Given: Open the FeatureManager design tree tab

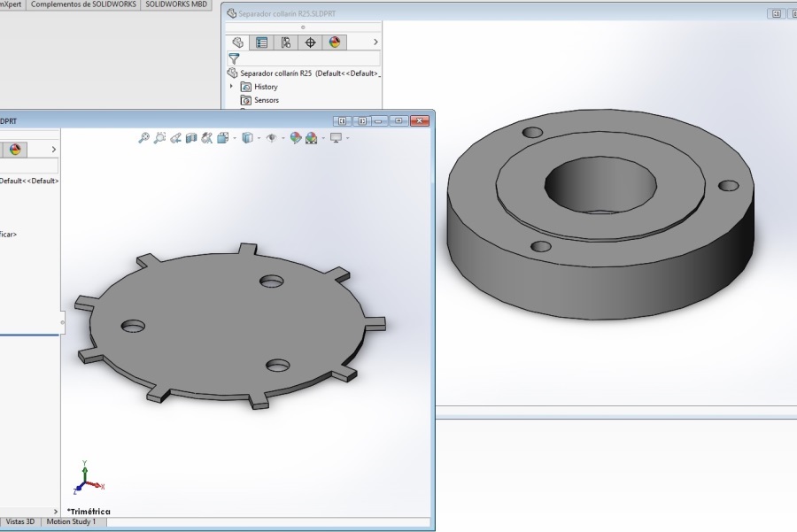Looking at the screenshot, I should (x=237, y=42).
